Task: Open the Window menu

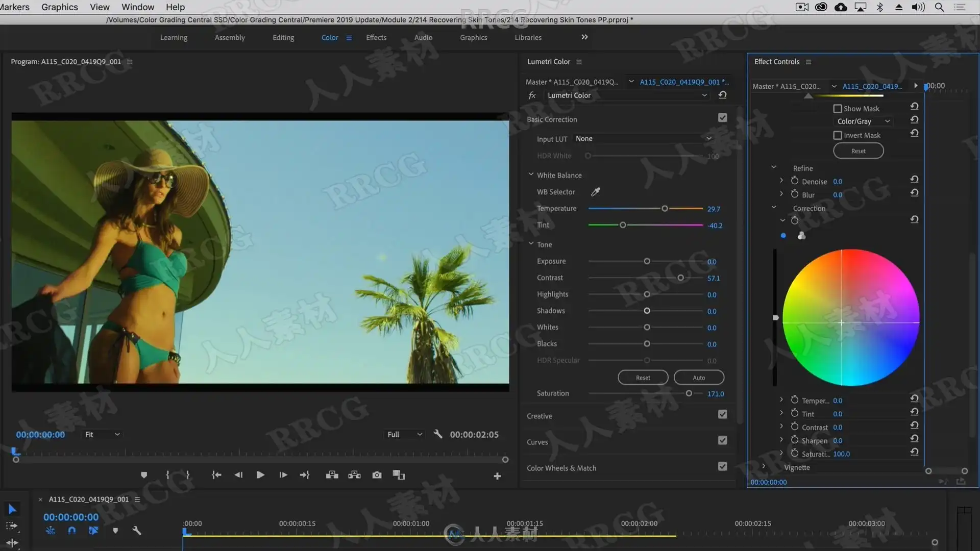Action: tap(137, 7)
